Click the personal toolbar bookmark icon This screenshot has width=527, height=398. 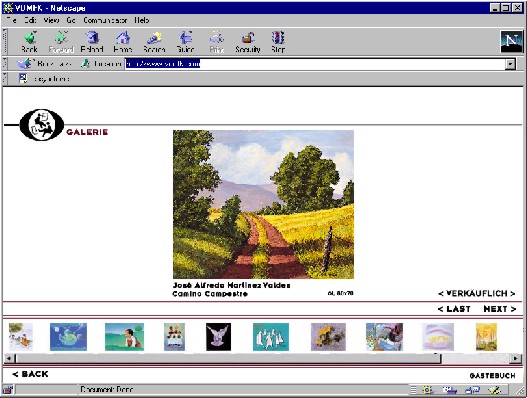(23, 78)
